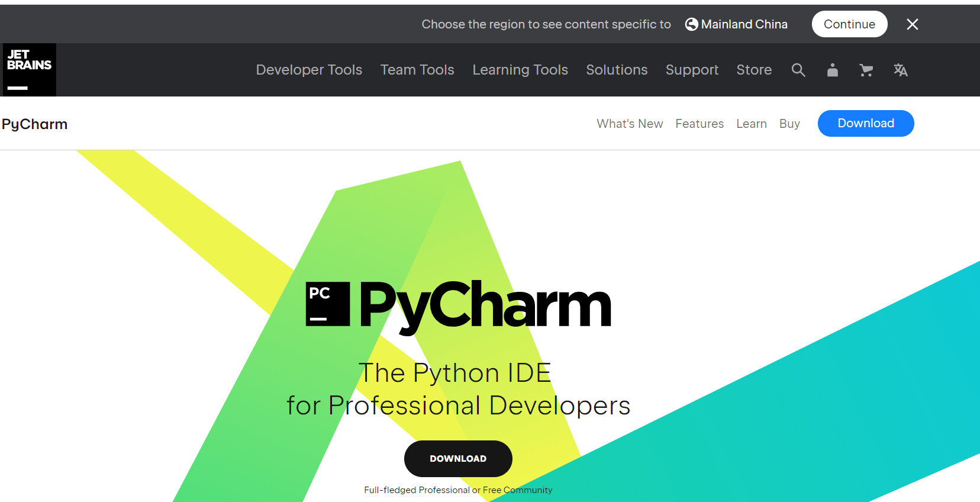Click the PC PyCharm logo square
Screen dimensions: 980x502
click(x=328, y=304)
